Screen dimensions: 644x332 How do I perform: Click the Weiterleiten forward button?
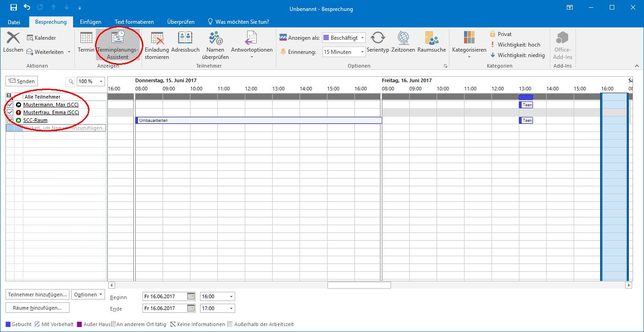45,52
